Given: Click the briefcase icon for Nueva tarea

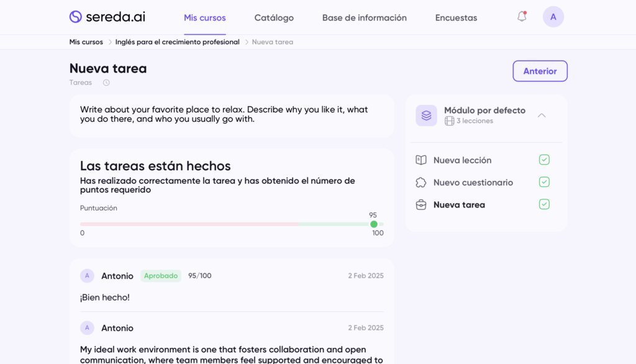Looking at the screenshot, I should point(421,205).
